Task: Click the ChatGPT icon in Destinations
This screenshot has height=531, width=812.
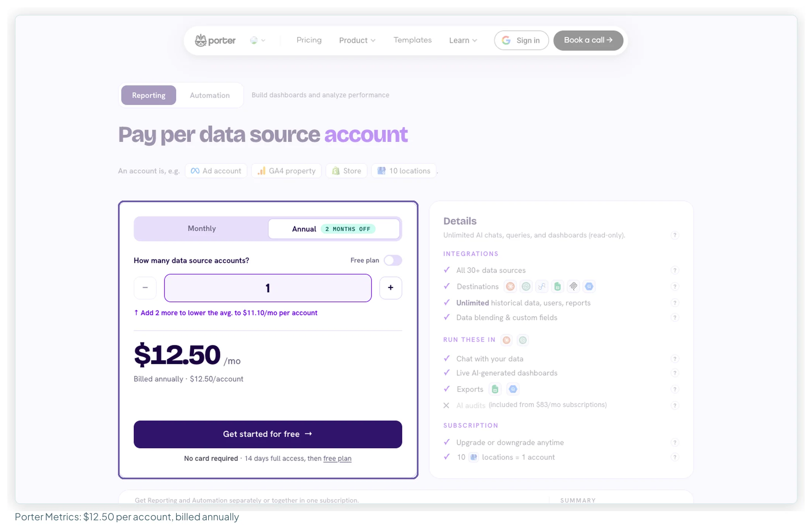Action: click(x=526, y=286)
